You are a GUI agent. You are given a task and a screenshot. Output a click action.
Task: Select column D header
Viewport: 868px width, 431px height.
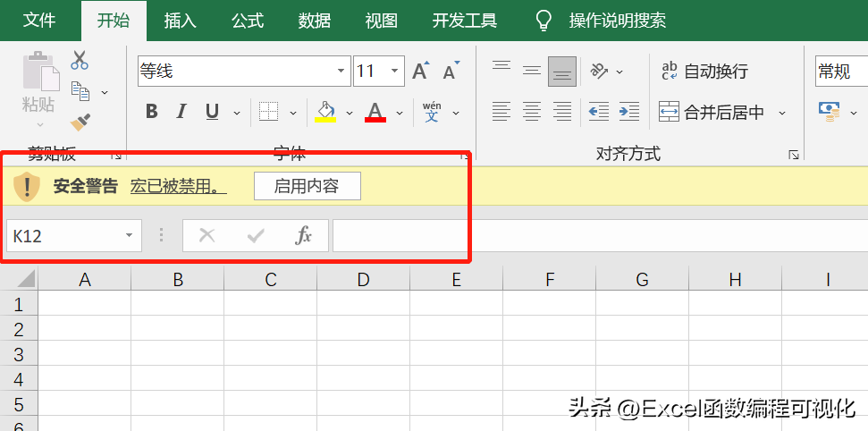363,279
